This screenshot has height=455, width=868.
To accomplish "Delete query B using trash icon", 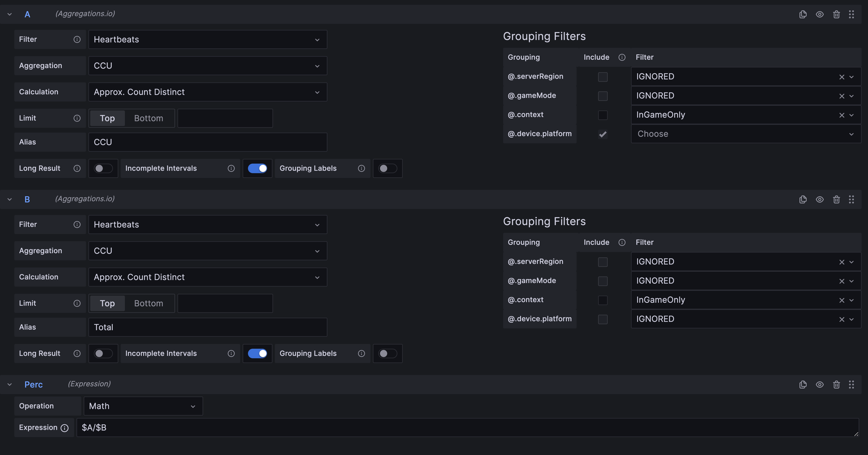I will (x=836, y=199).
